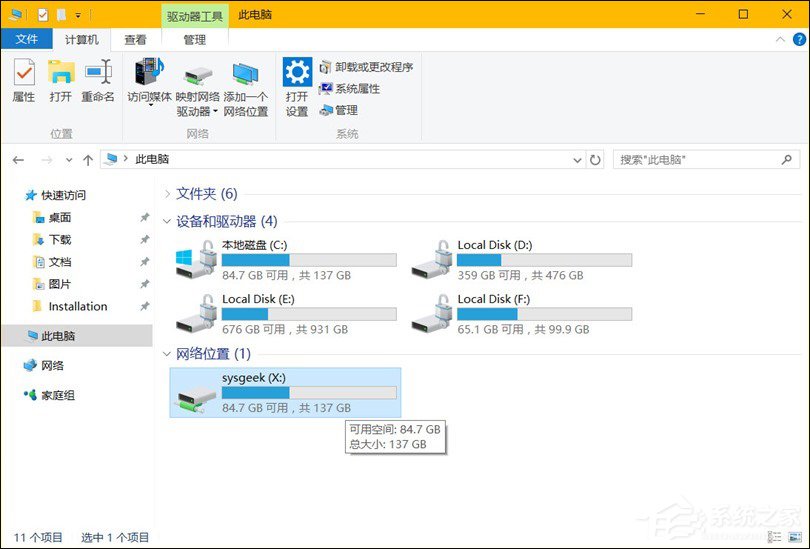The height and width of the screenshot is (549, 810).
Task: Open customize quick access toolbar dropdown
Action: pyautogui.click(x=78, y=15)
